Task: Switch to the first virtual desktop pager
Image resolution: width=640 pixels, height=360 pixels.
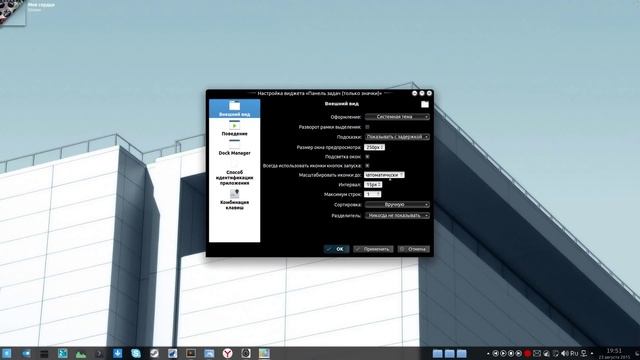Action: [x=438, y=354]
